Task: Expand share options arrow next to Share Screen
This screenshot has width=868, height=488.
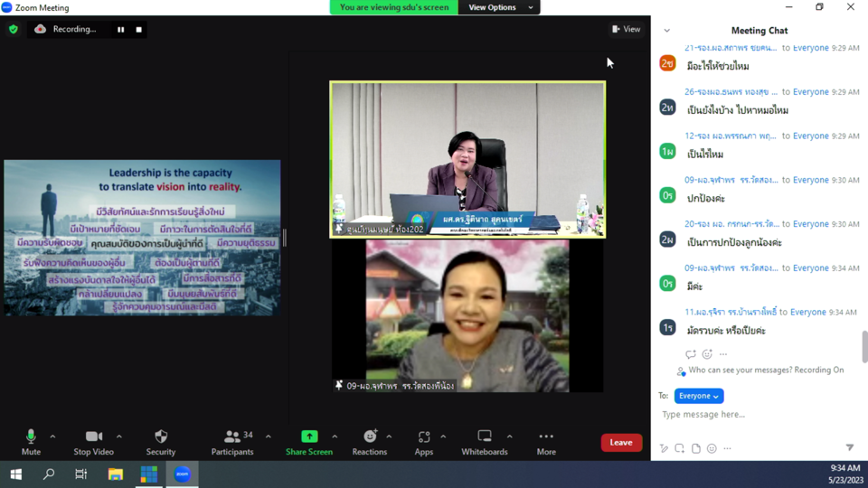Action: pos(335,436)
